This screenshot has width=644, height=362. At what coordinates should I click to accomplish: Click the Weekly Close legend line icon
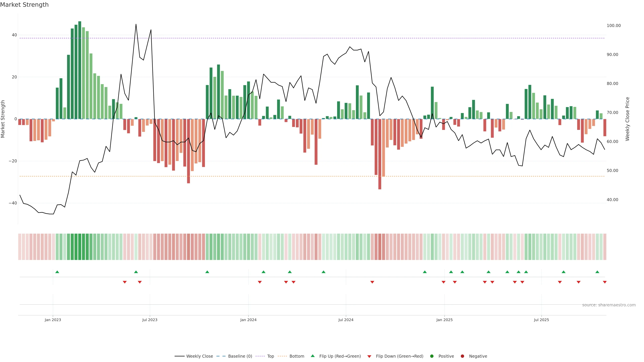point(179,356)
